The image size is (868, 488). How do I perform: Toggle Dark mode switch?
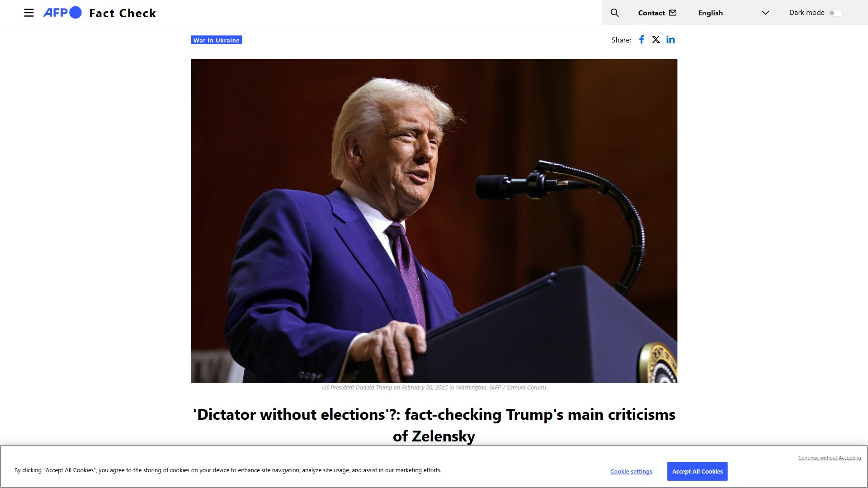835,13
